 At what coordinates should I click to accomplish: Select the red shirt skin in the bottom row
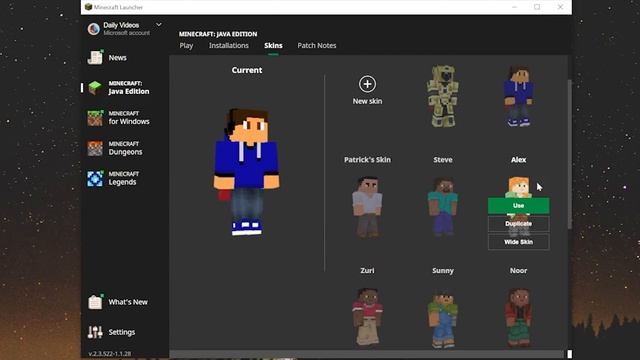[367, 317]
